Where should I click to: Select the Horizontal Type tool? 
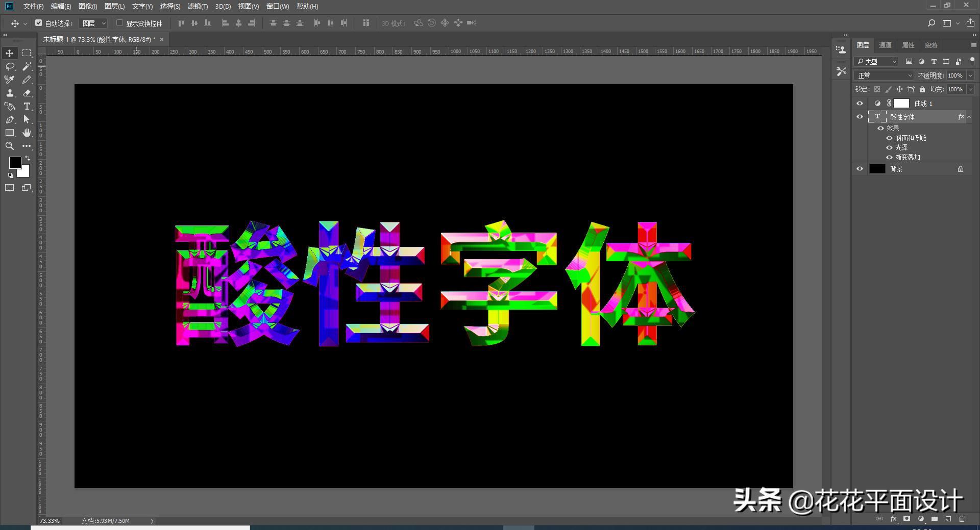pyautogui.click(x=27, y=107)
